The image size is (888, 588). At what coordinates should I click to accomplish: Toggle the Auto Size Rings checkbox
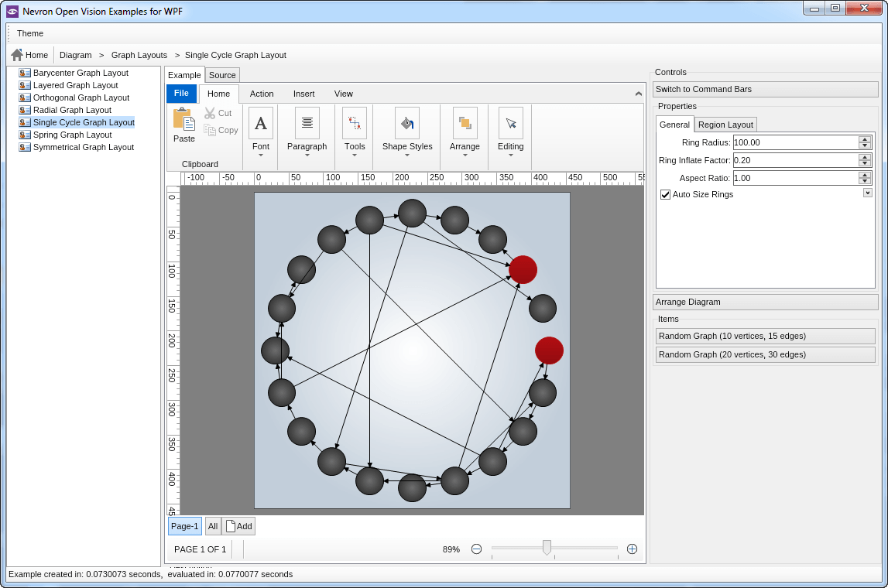665,195
